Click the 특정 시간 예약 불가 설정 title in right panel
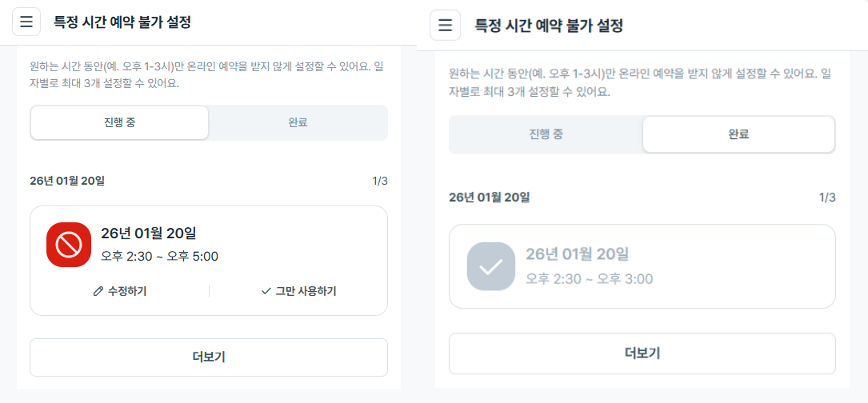The image size is (868, 403). pos(549,26)
